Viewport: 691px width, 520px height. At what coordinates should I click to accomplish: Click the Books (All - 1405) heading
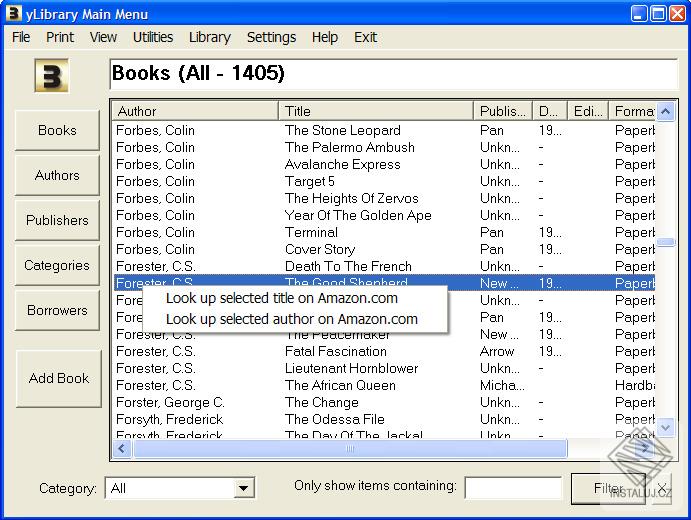tap(198, 73)
